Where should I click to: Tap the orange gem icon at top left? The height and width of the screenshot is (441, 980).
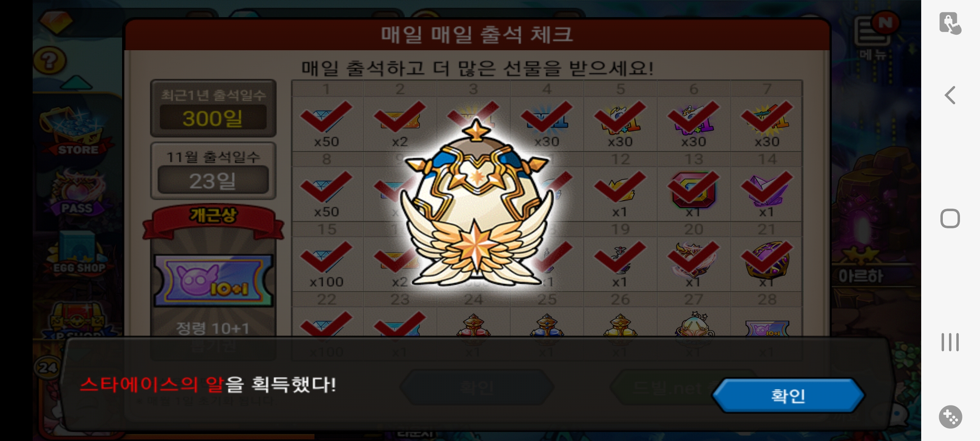[x=56, y=21]
